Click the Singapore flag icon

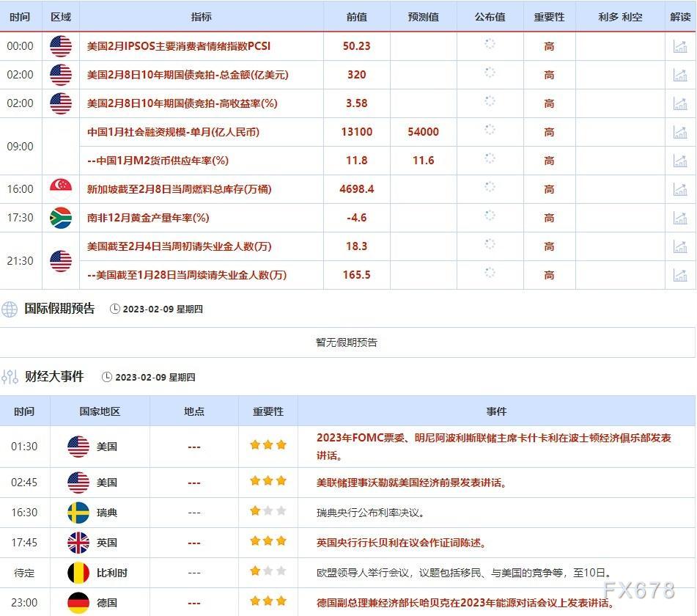point(61,189)
